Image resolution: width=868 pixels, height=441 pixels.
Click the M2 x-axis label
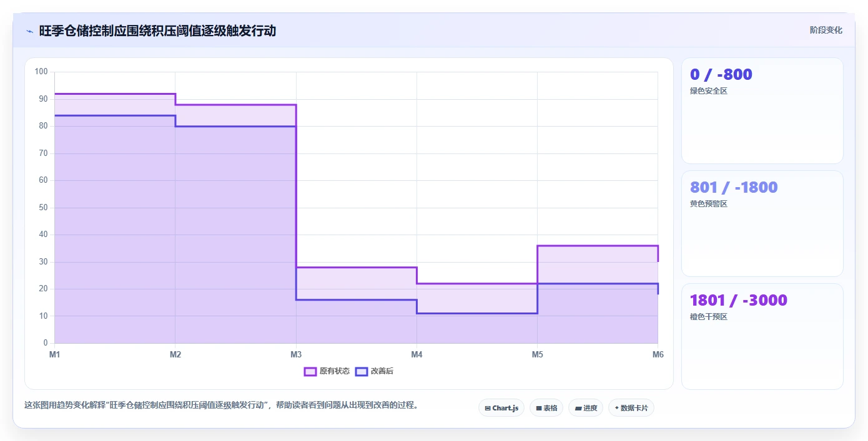click(x=175, y=354)
